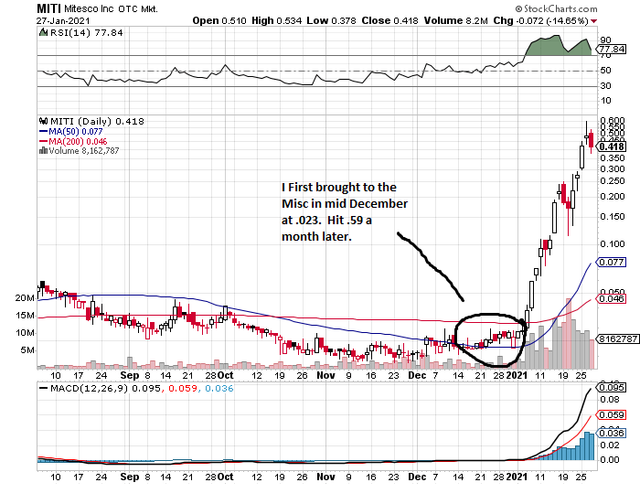Click the 0.046 MA(200) tag on right axis
The height and width of the screenshot is (485, 640).
[x=611, y=299]
